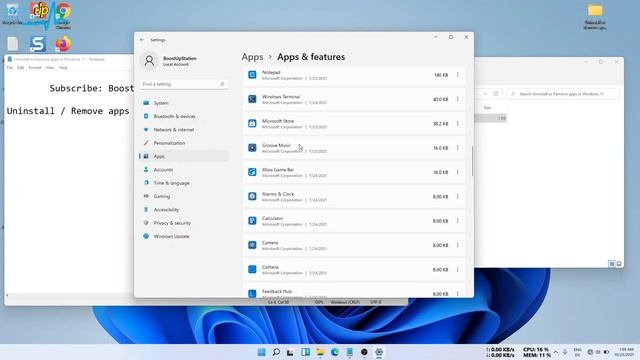Image resolution: width=640 pixels, height=360 pixels.
Task: Open the Google Chrome desktop shortcut
Action: tap(63, 16)
